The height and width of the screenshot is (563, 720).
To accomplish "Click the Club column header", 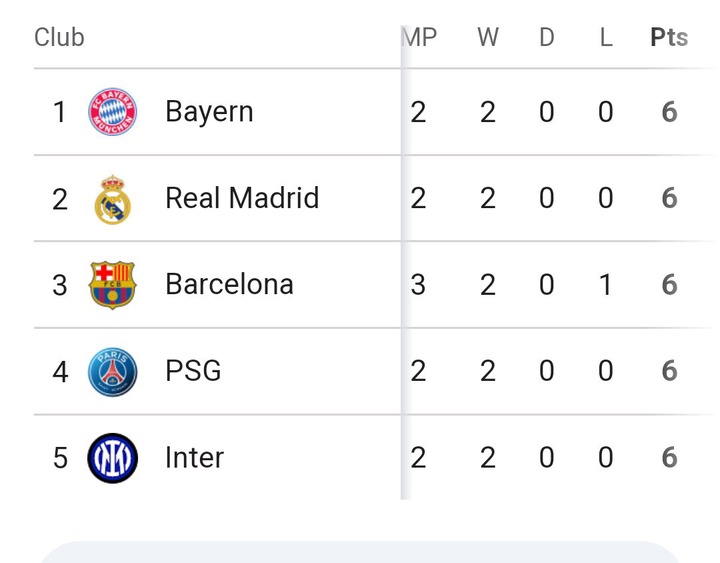I will [59, 38].
